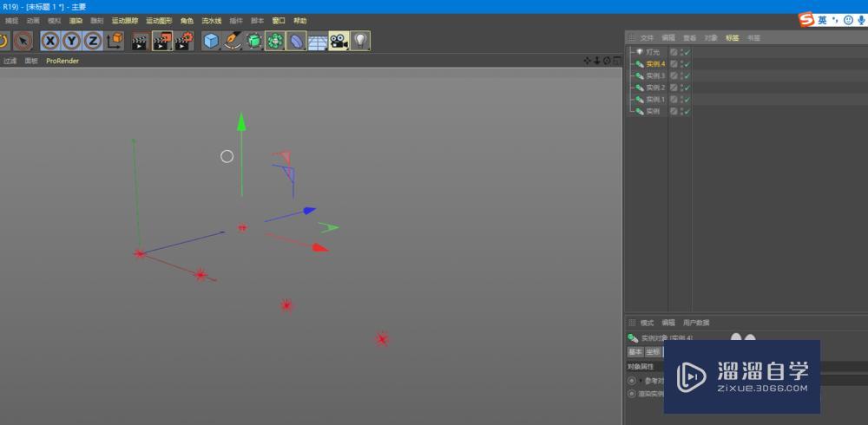Open the 脚本 menu

pyautogui.click(x=258, y=21)
